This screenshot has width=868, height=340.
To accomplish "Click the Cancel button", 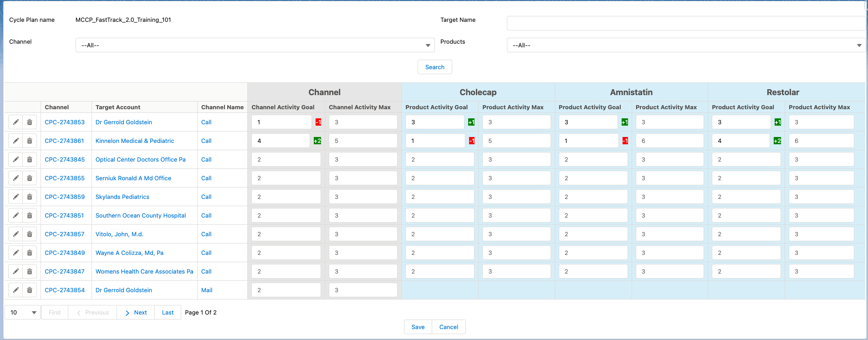I will 449,327.
